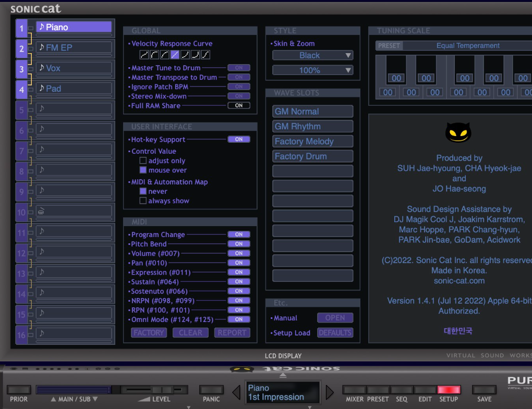Toggle Omni Mode (#124, #125) switch
Screen dimensions: 532x409
[239, 319]
